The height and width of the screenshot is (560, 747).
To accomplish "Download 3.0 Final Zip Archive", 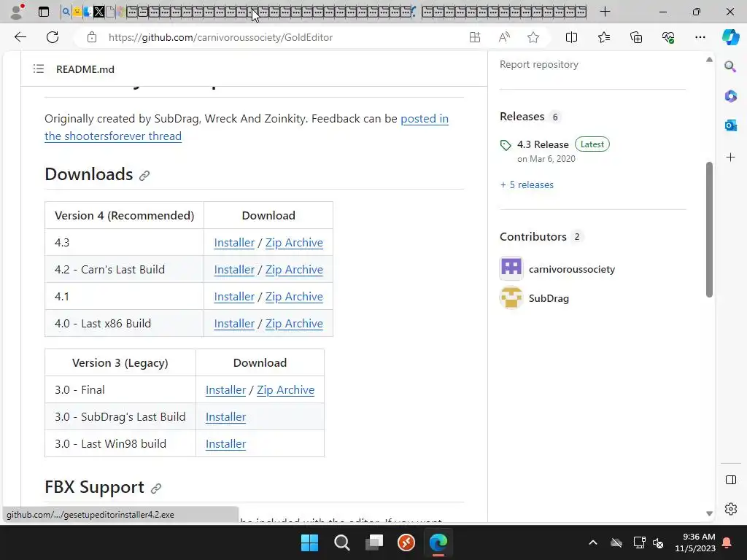I will pyautogui.click(x=285, y=389).
